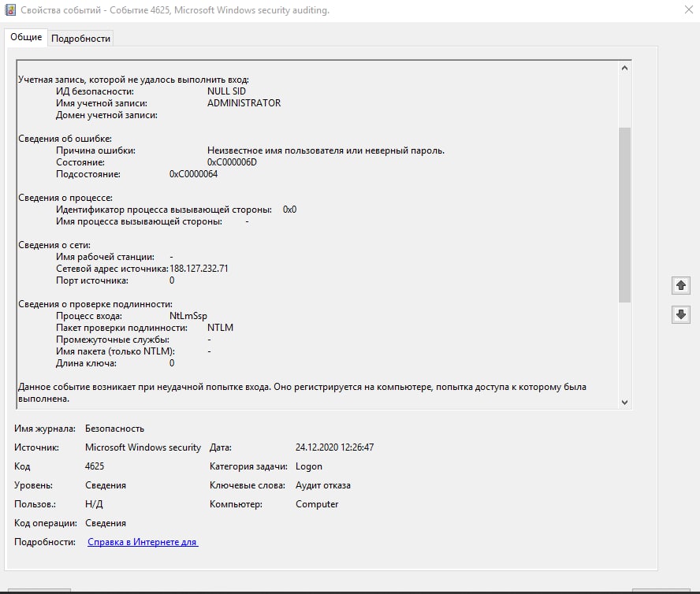
Task: Click caller process ID value 0x0
Action: pos(290,210)
